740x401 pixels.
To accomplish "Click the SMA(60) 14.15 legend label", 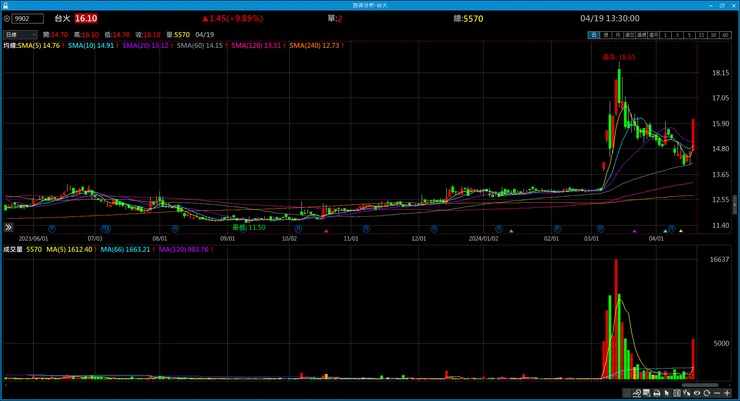I will (200, 46).
